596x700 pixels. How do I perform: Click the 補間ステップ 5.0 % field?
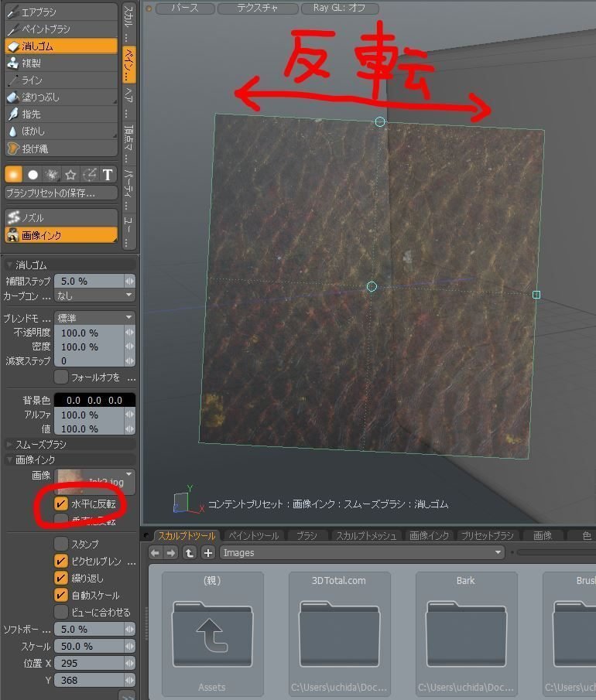[94, 281]
